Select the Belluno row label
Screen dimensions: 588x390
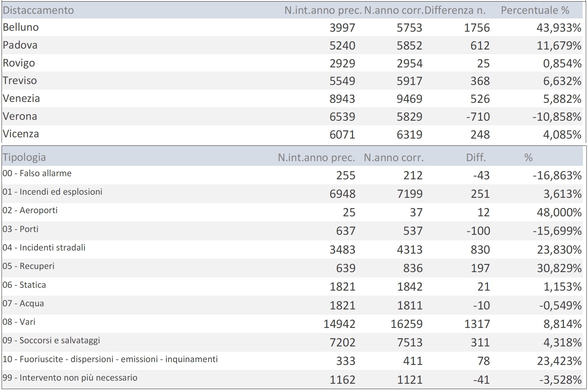pos(21,27)
